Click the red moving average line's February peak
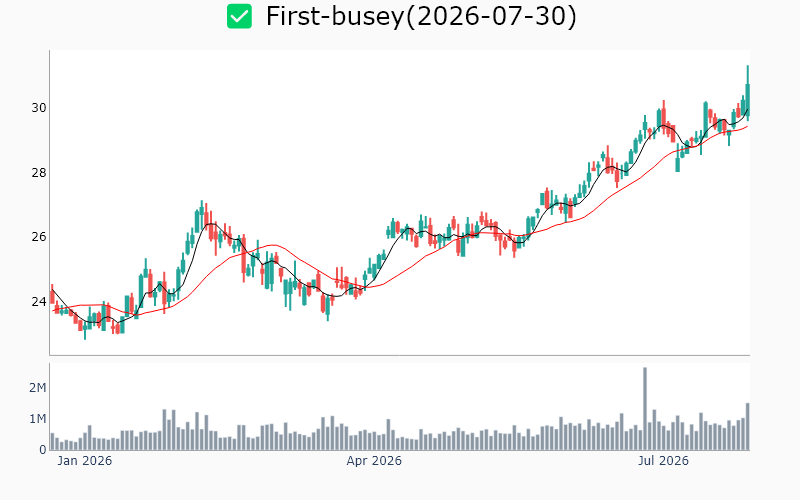The width and height of the screenshot is (800, 500). tap(273, 245)
